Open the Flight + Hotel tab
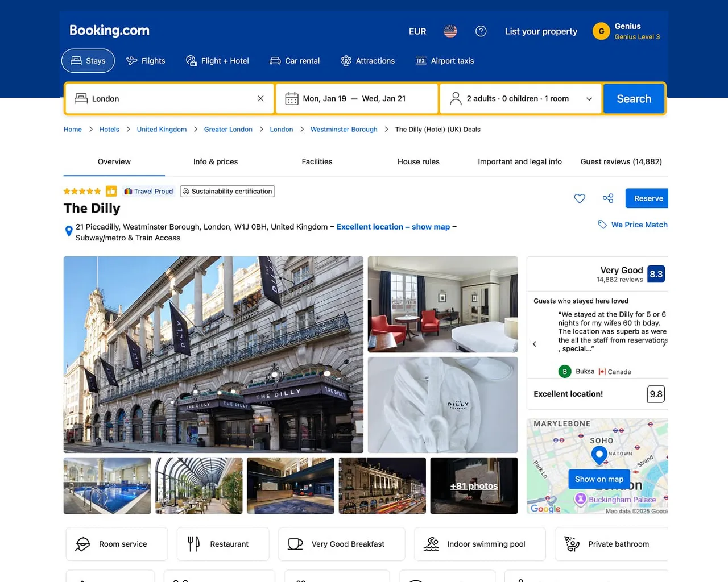 point(217,61)
